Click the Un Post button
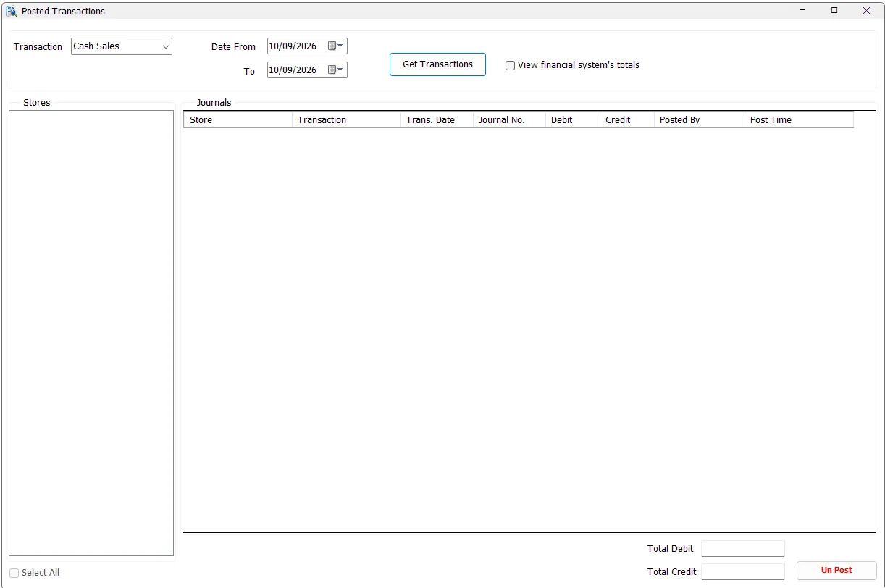 836,571
